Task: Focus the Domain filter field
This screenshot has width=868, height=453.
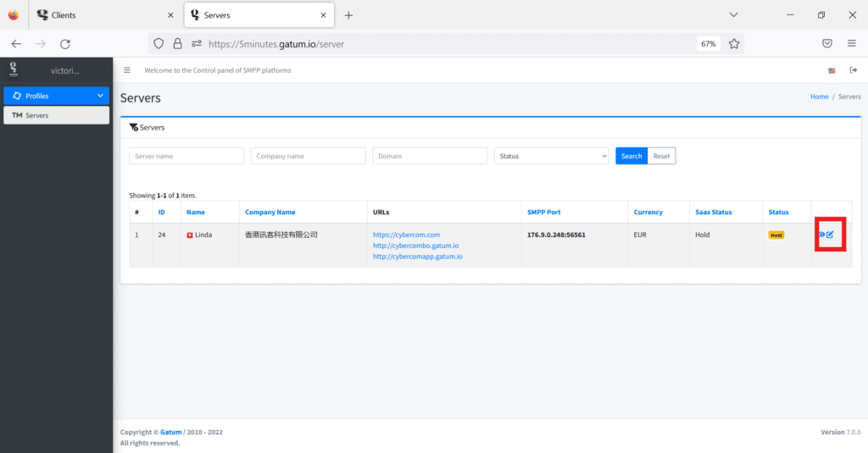Action: click(x=430, y=156)
